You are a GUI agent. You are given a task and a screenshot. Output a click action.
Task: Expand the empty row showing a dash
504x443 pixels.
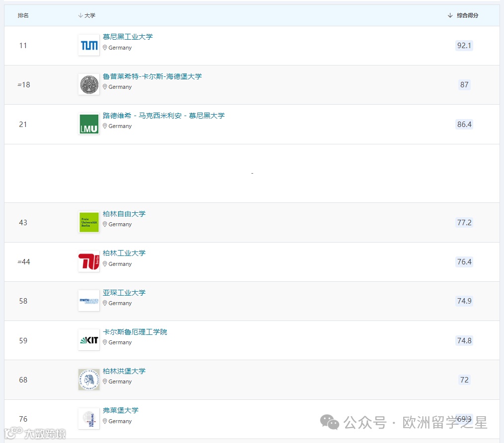point(252,173)
